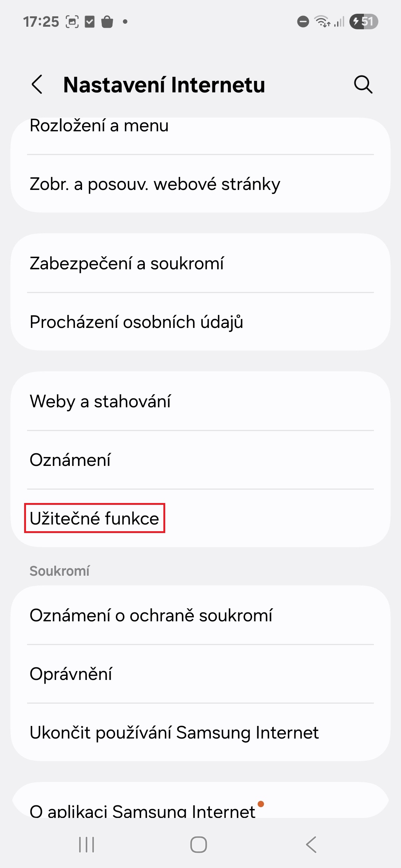The image size is (401, 868).
Task: Open search with the magnifier icon
Action: pos(363,85)
